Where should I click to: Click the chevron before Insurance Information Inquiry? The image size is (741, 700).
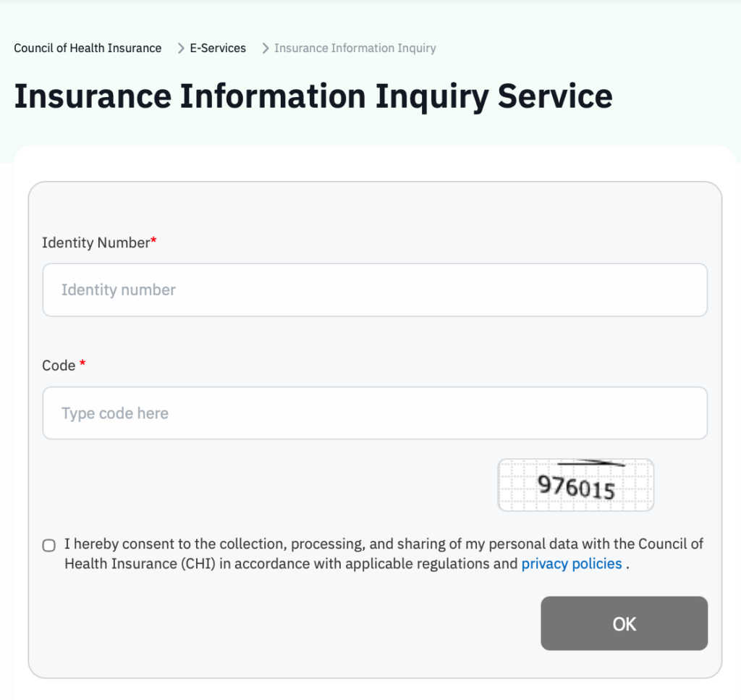[x=266, y=49]
